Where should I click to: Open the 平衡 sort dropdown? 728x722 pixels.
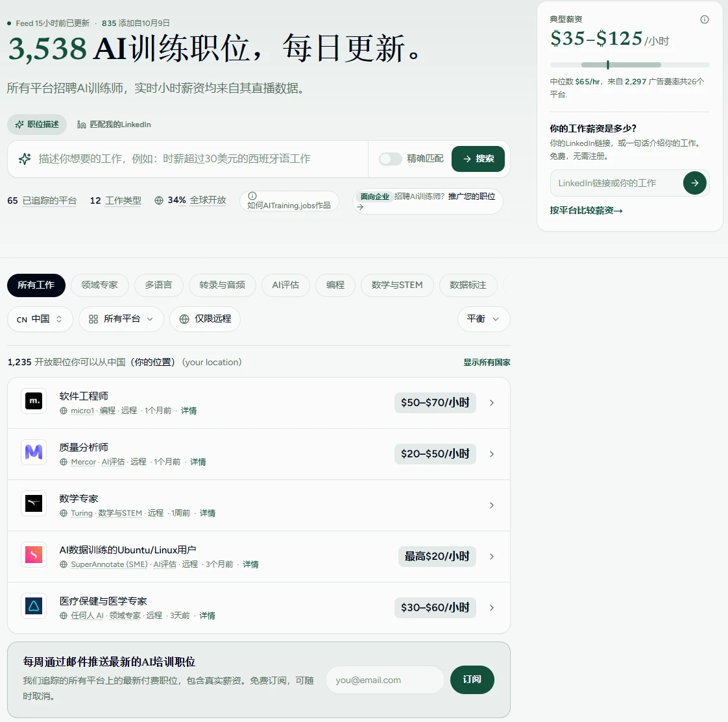coord(484,319)
